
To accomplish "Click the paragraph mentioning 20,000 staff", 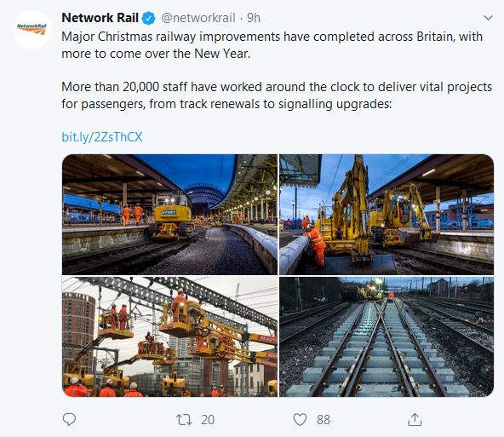I will pyautogui.click(x=277, y=95).
